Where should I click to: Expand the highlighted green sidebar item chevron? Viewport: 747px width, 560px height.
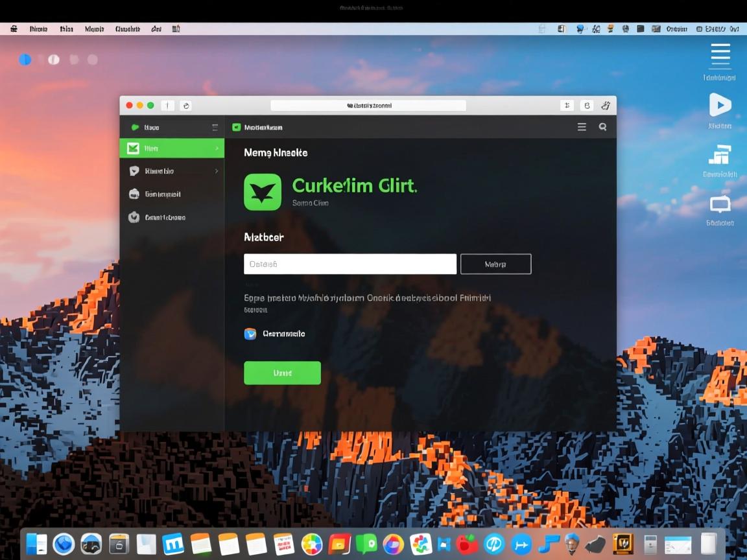217,148
